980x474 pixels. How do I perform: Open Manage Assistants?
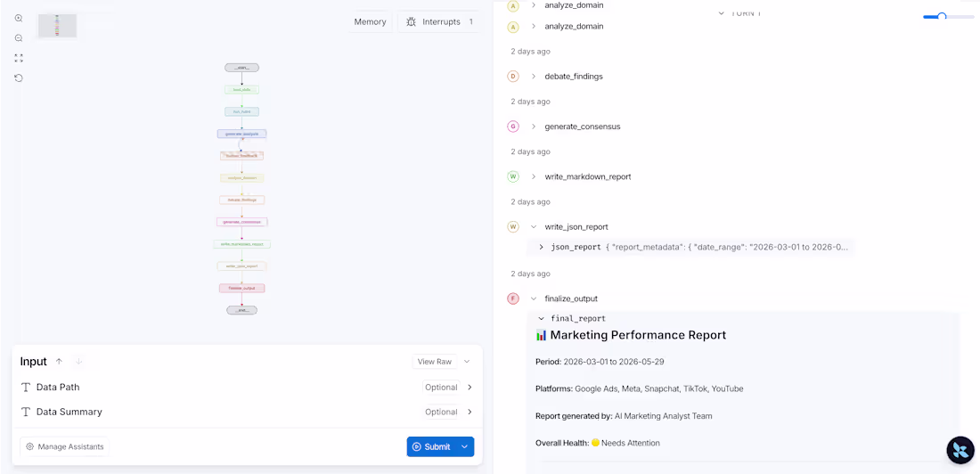64,447
